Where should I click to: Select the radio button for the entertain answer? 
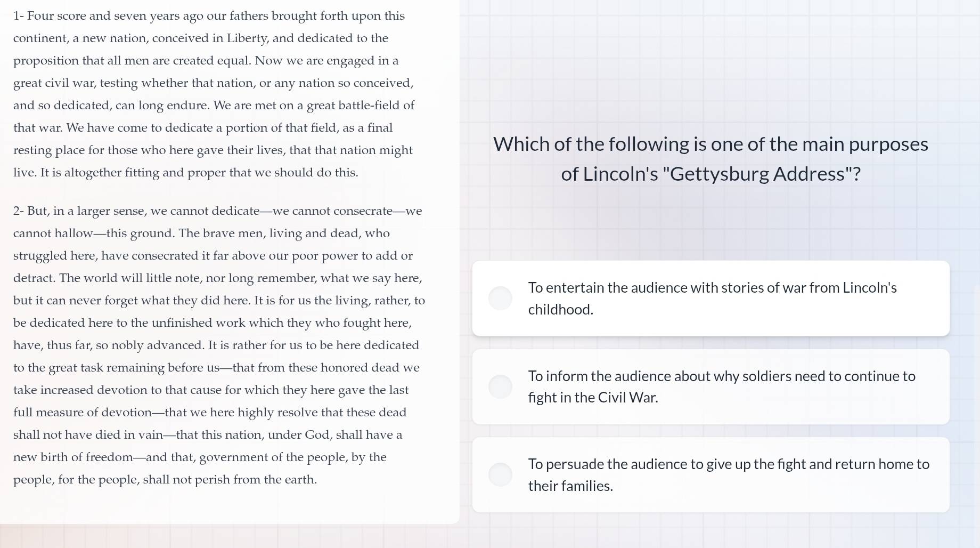pos(500,298)
